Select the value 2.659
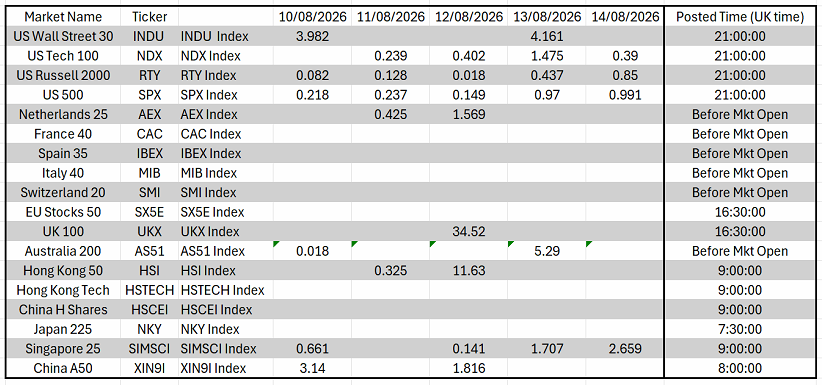Screen dimensions: 822x385 pyautogui.click(x=625, y=349)
